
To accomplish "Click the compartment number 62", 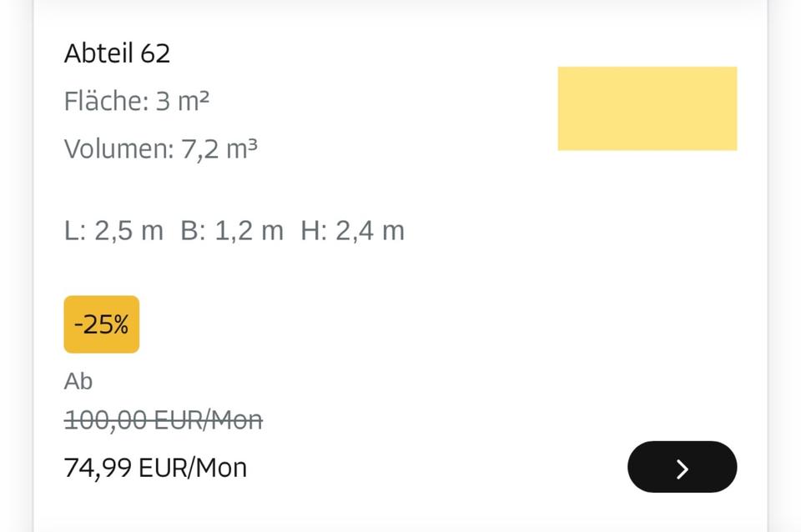I will pos(156,53).
